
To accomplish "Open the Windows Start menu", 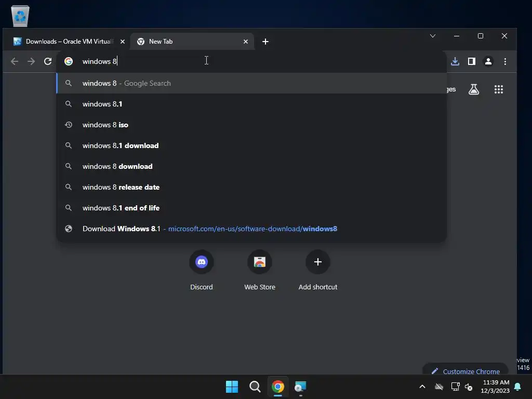I will [x=232, y=387].
